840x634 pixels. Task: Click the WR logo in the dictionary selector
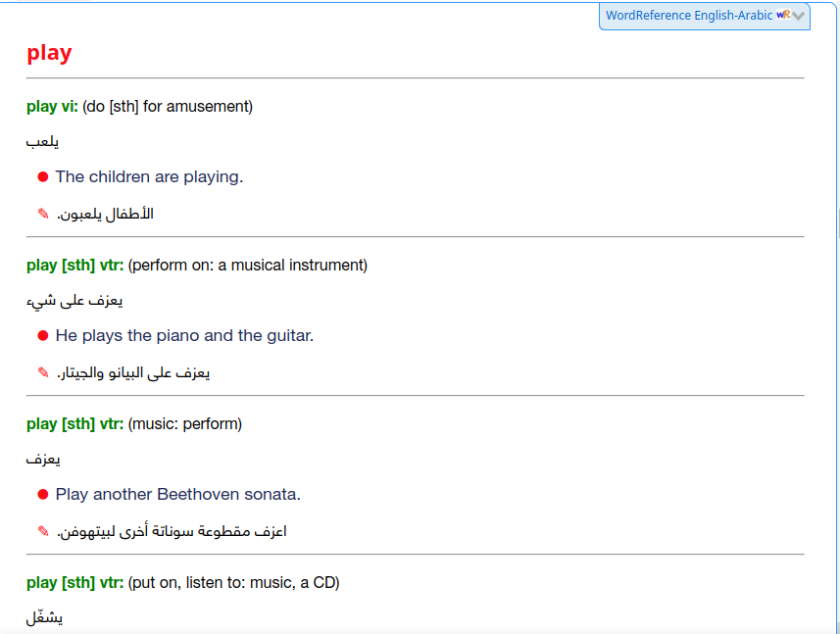(x=784, y=15)
